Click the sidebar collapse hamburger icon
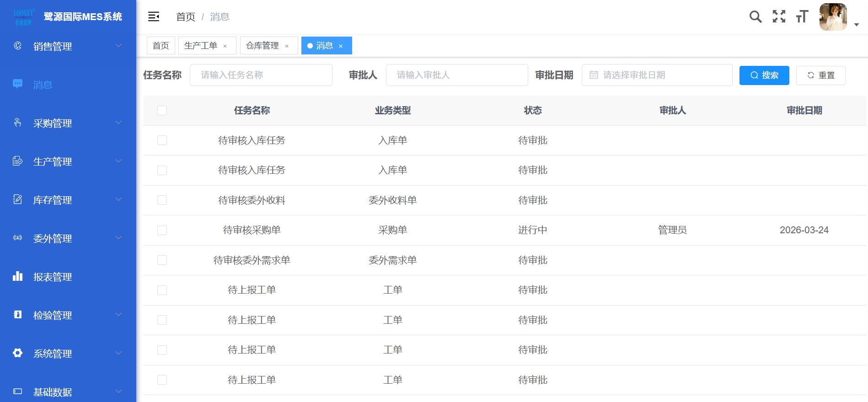This screenshot has height=402, width=868. 154,17
